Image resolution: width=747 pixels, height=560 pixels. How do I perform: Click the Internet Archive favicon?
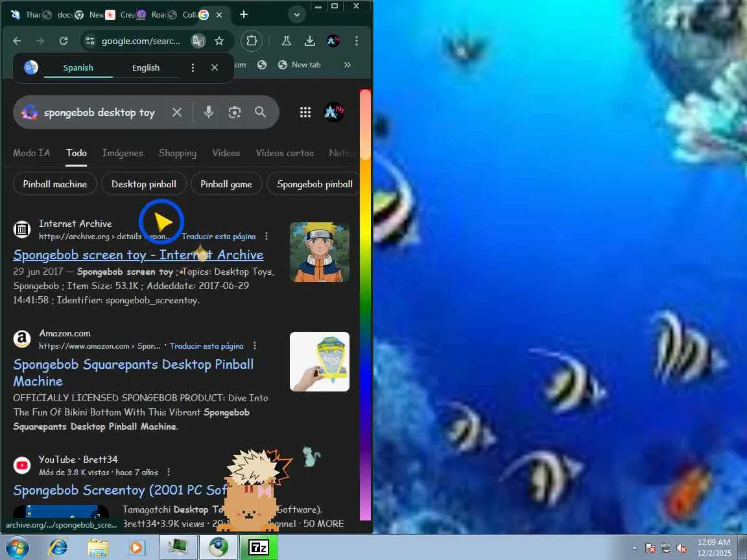22,229
